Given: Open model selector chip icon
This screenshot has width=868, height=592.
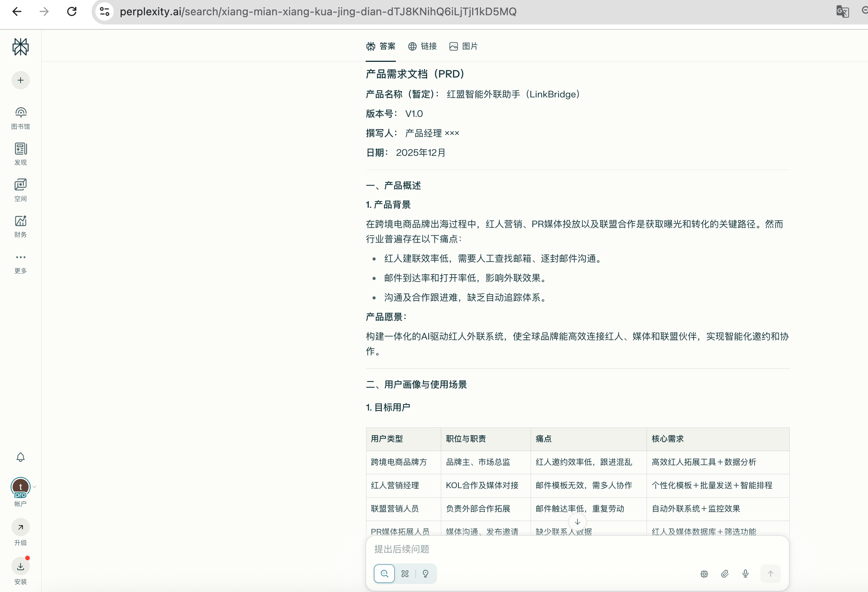Looking at the screenshot, I should (704, 574).
